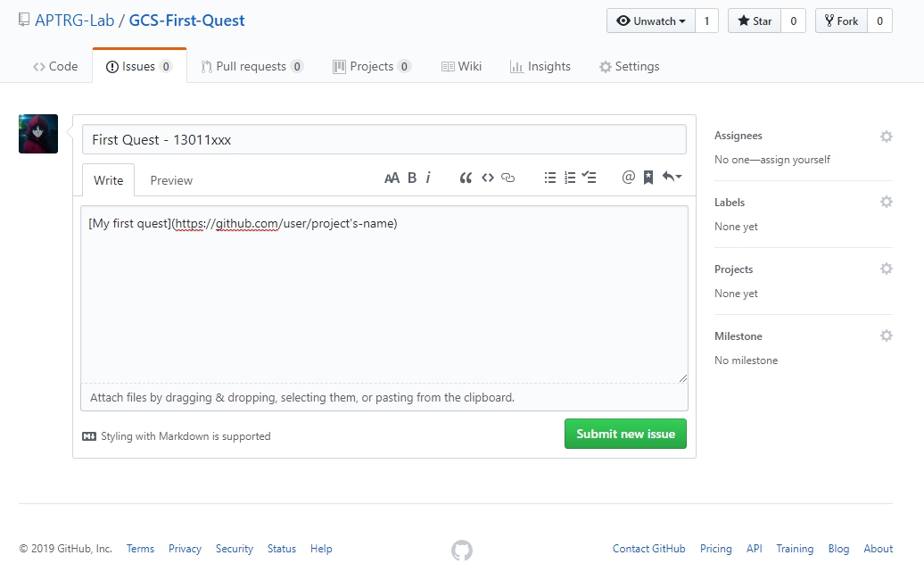Toggle bold text formatting

[x=412, y=178]
